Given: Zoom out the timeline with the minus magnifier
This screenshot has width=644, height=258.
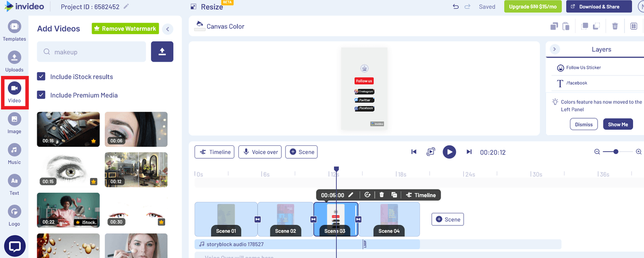Looking at the screenshot, I should (597, 152).
